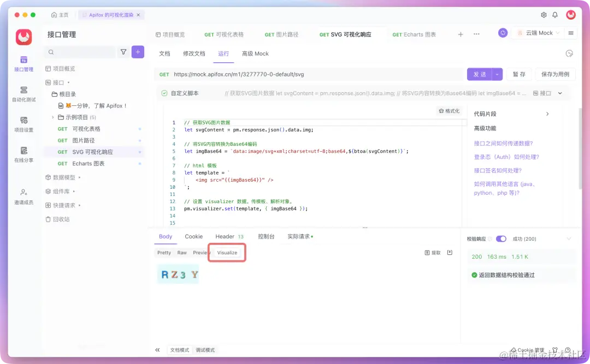Open the 自动化测试 sidebar section
Screen dimensions: 590x364
(x=23, y=94)
